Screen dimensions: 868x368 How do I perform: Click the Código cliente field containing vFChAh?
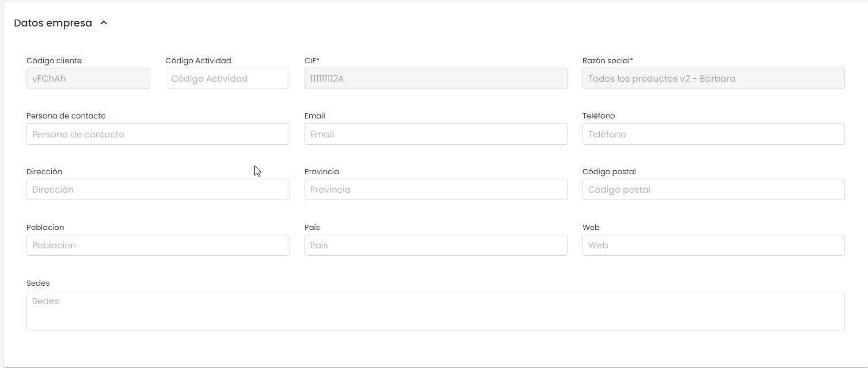88,79
